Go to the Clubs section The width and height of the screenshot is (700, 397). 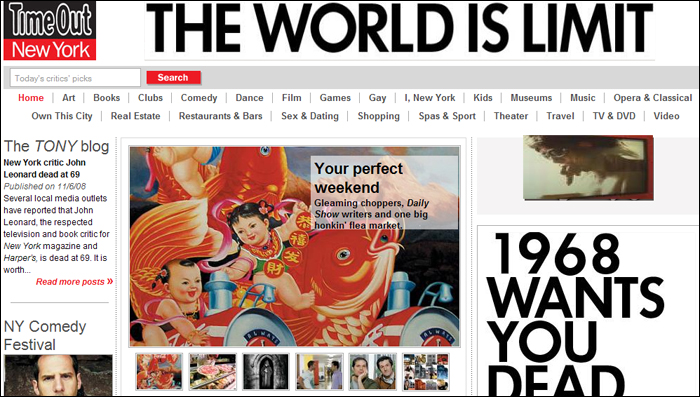pyautogui.click(x=150, y=98)
